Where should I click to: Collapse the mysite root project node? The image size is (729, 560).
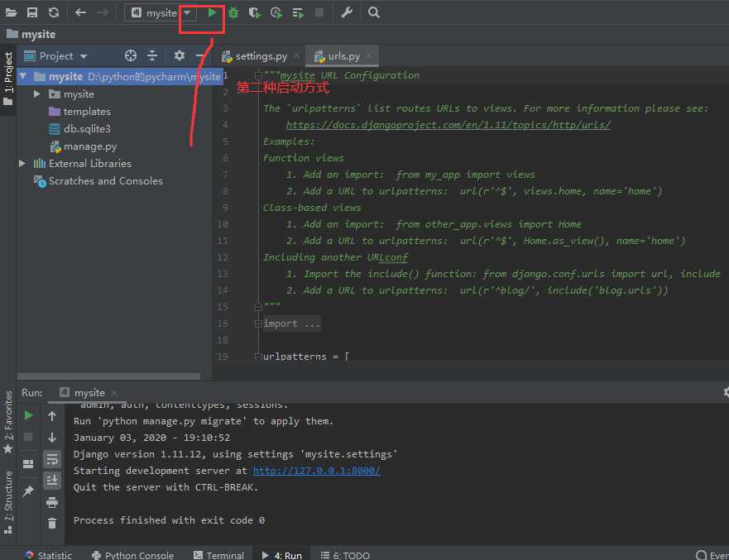(x=23, y=76)
